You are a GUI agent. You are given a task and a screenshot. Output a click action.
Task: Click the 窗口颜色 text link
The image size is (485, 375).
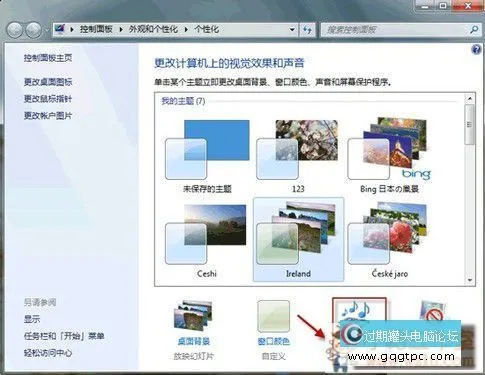click(273, 341)
